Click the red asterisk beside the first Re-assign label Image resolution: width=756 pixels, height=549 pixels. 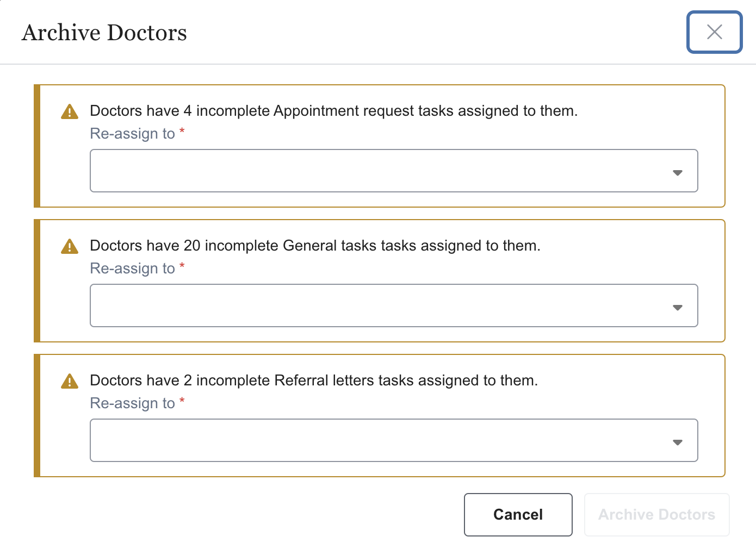coord(182,132)
